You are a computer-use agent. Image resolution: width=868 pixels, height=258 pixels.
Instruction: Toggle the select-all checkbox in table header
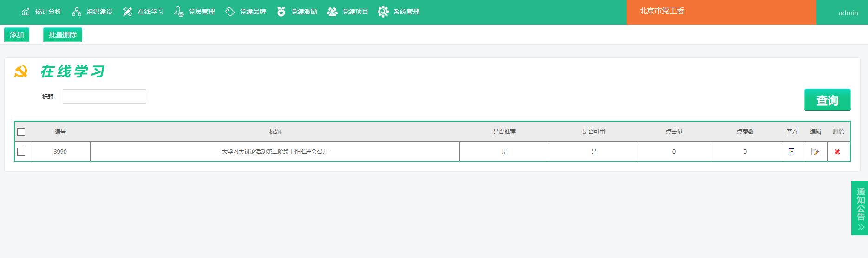point(21,132)
